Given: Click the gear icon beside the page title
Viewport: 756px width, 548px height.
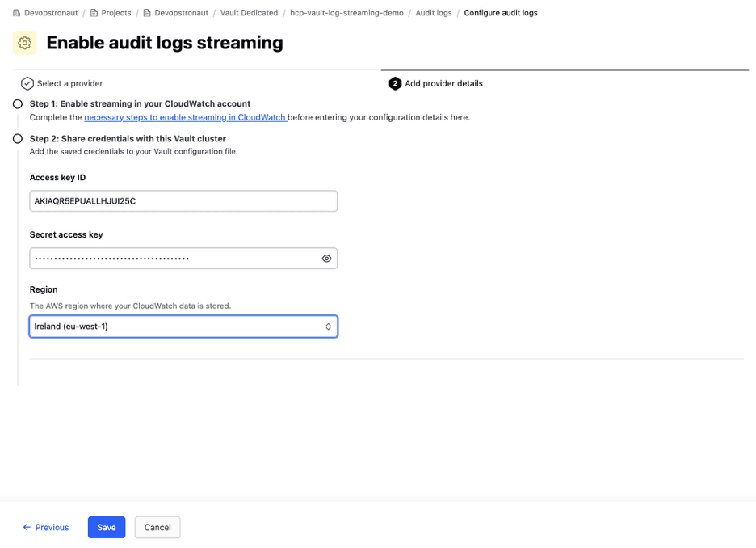Looking at the screenshot, I should pyautogui.click(x=23, y=42).
